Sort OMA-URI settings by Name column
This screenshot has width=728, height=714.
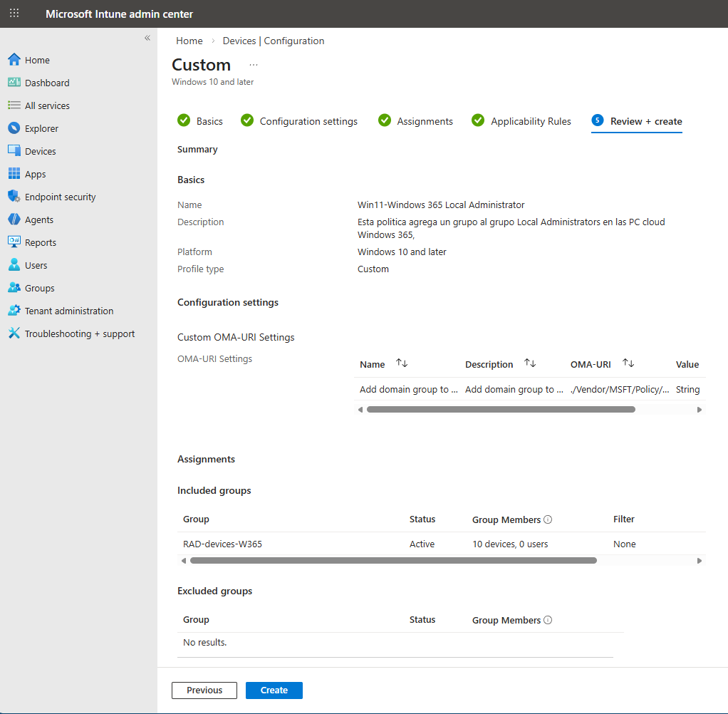coord(402,363)
